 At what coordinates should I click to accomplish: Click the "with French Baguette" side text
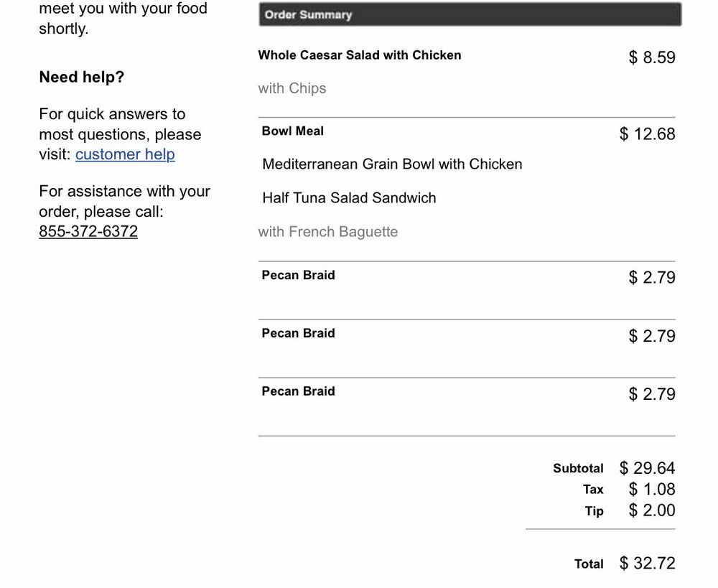(x=328, y=232)
